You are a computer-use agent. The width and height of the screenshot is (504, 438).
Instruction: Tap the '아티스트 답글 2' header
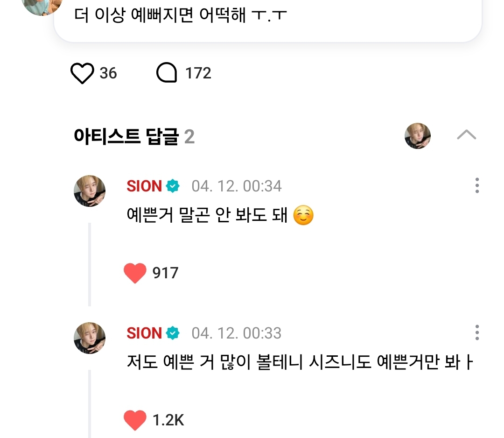coord(134,137)
